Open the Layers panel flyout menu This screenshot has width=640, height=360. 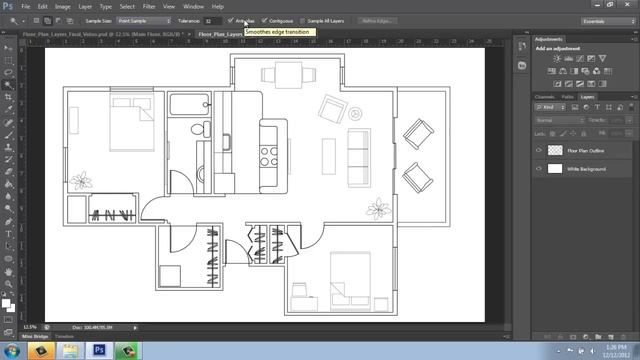[634, 97]
